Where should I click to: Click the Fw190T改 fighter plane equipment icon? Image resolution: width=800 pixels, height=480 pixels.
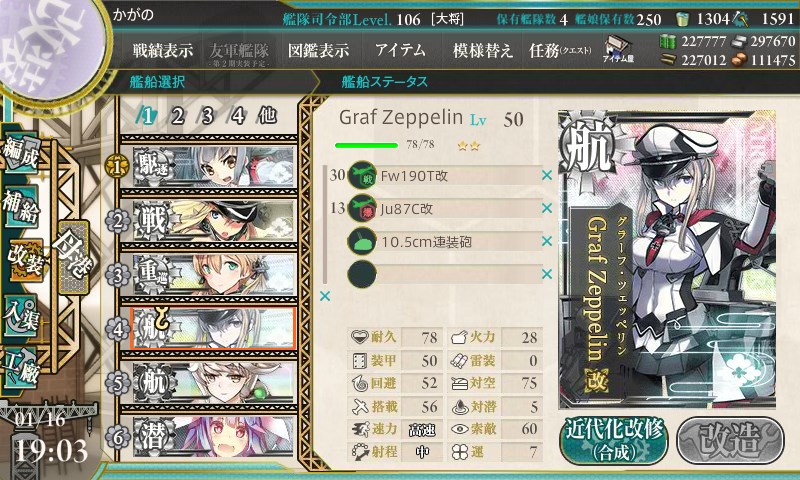pos(362,176)
